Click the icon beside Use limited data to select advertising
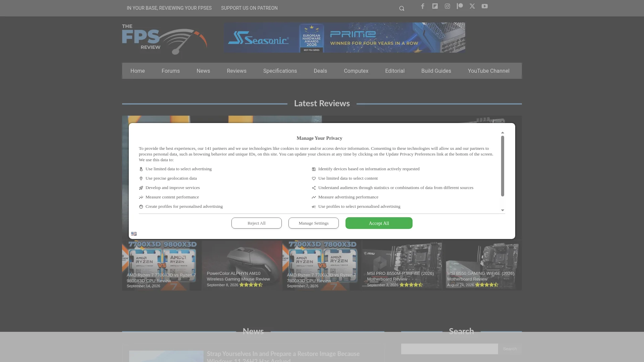 [141, 169]
